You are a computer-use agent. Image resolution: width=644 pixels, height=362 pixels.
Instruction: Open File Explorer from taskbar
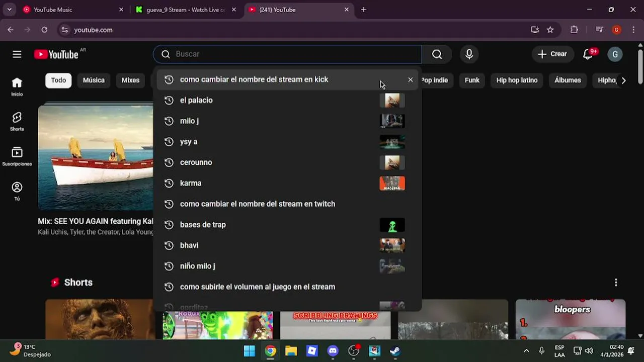pos(291,351)
